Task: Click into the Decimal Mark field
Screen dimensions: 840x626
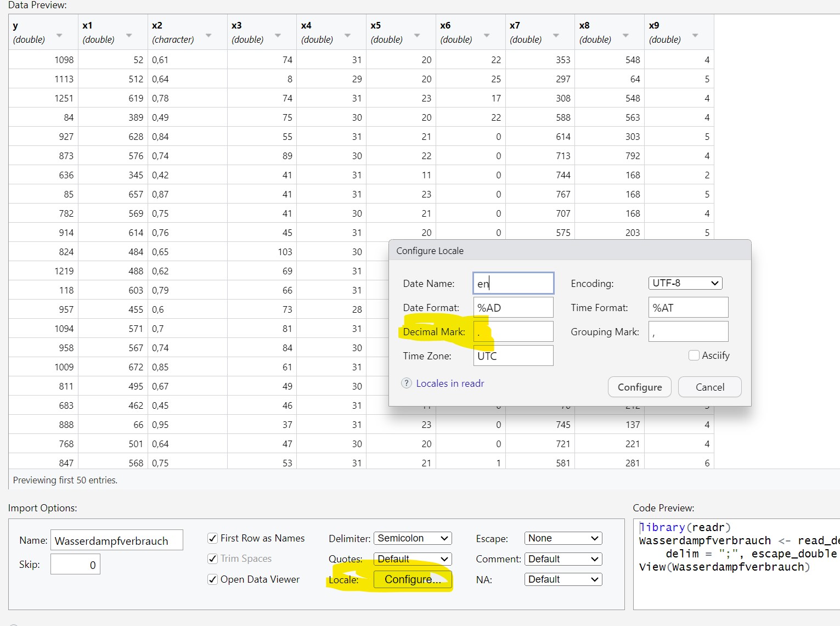Action: click(514, 332)
